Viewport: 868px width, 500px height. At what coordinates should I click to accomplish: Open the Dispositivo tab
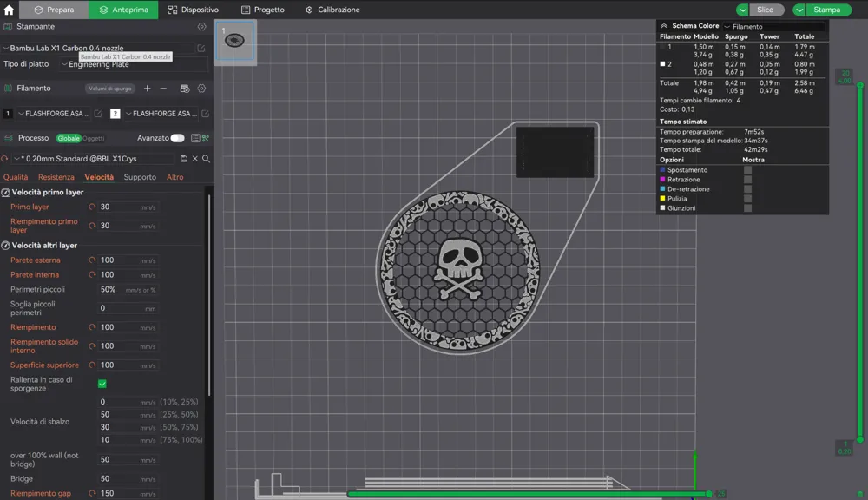[194, 10]
